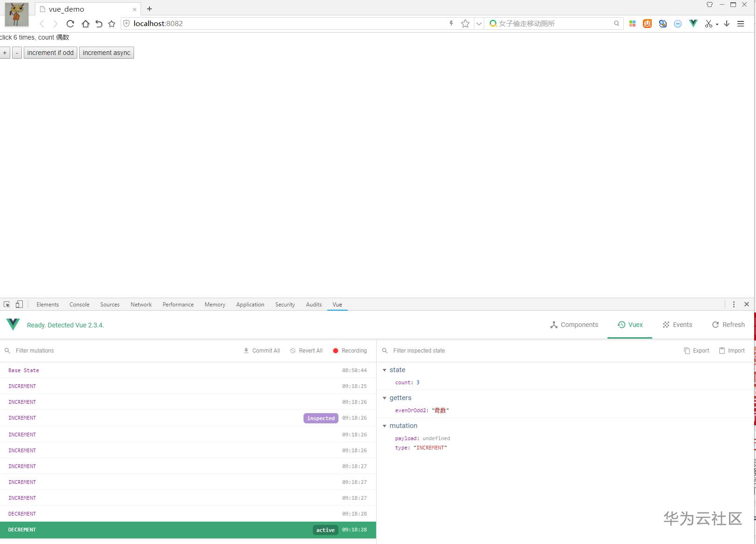Open the Application tab

point(250,305)
